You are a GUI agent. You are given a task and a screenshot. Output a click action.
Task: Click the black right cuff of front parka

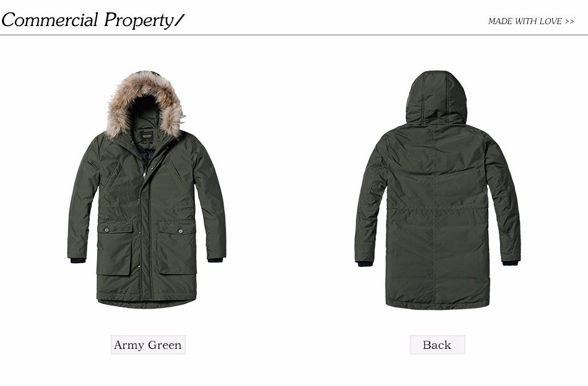click(x=215, y=260)
